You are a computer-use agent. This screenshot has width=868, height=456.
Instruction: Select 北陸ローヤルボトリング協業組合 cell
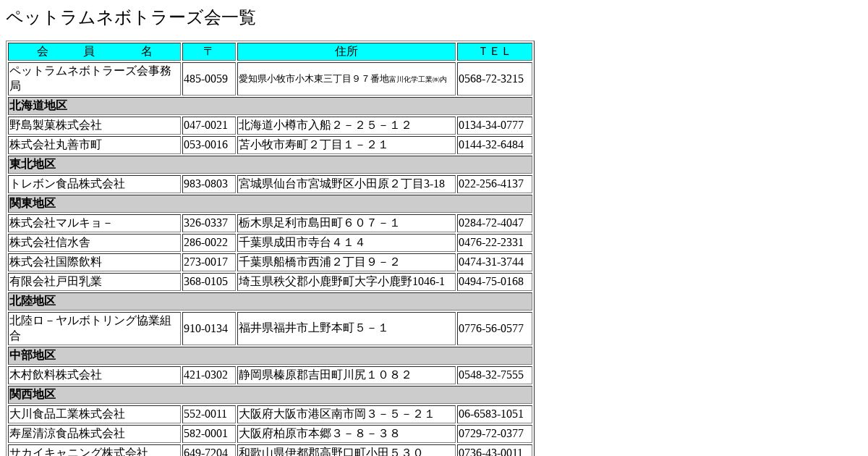click(x=95, y=329)
